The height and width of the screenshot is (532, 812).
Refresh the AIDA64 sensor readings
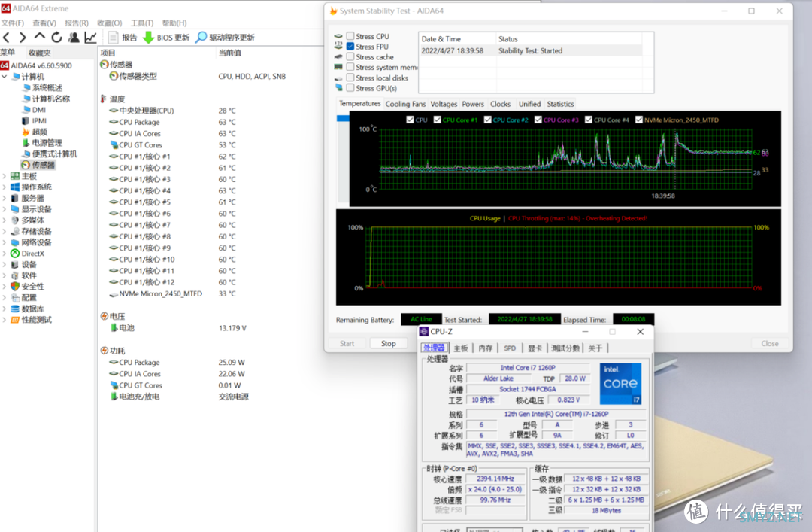(56, 38)
